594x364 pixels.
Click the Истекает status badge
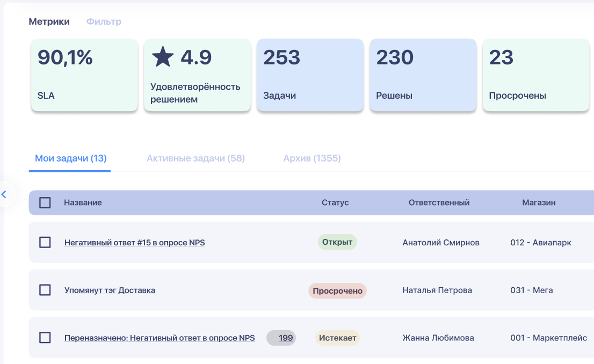pos(337,338)
